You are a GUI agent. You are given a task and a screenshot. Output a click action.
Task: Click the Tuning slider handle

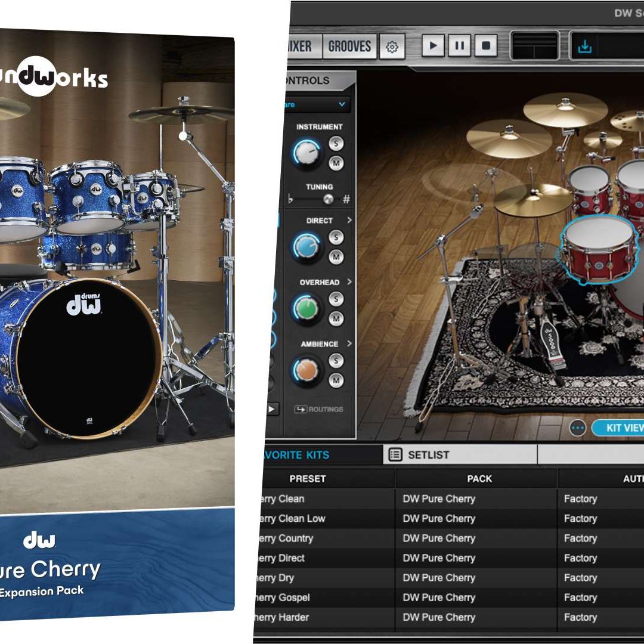(x=328, y=199)
